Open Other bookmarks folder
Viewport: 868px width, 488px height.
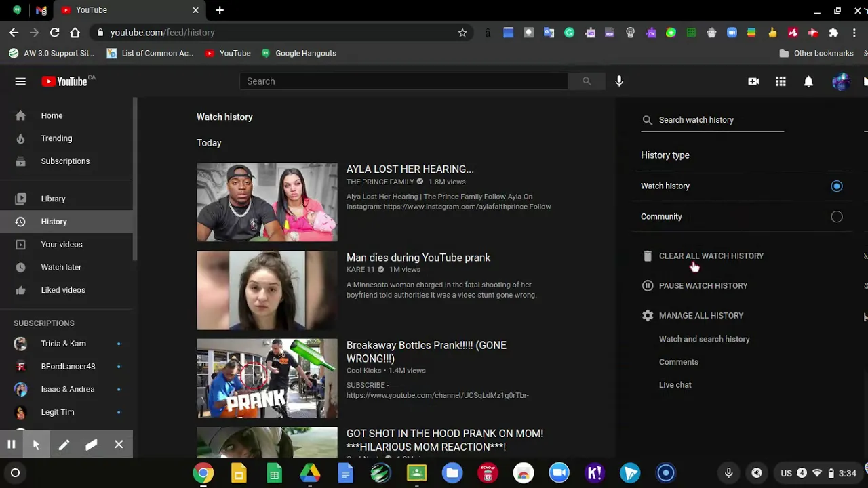coord(816,53)
